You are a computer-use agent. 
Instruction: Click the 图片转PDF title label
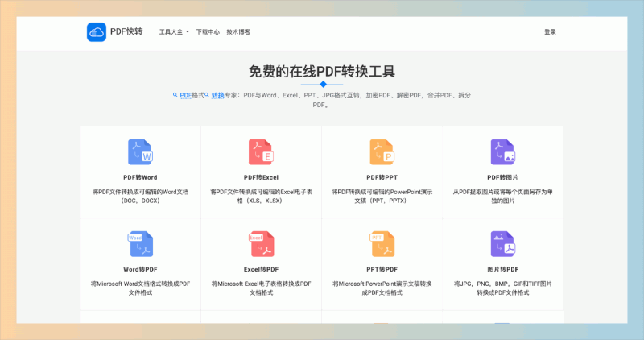pos(502,270)
